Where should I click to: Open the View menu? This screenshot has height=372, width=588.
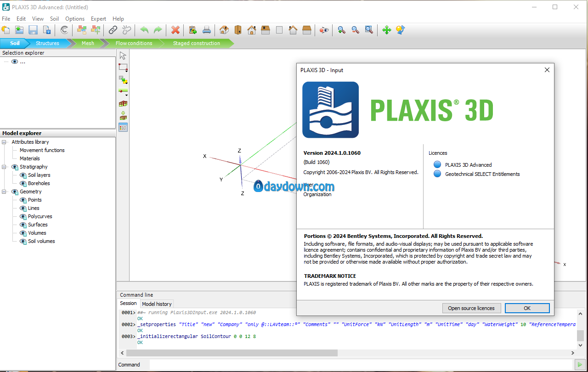pyautogui.click(x=38, y=19)
